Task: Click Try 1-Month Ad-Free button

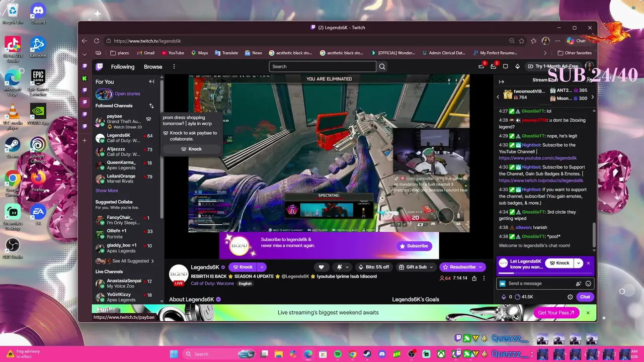Action: (553, 66)
